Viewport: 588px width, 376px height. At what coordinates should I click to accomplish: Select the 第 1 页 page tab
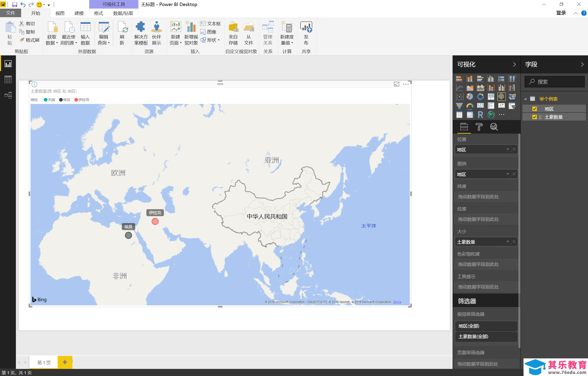[44, 362]
